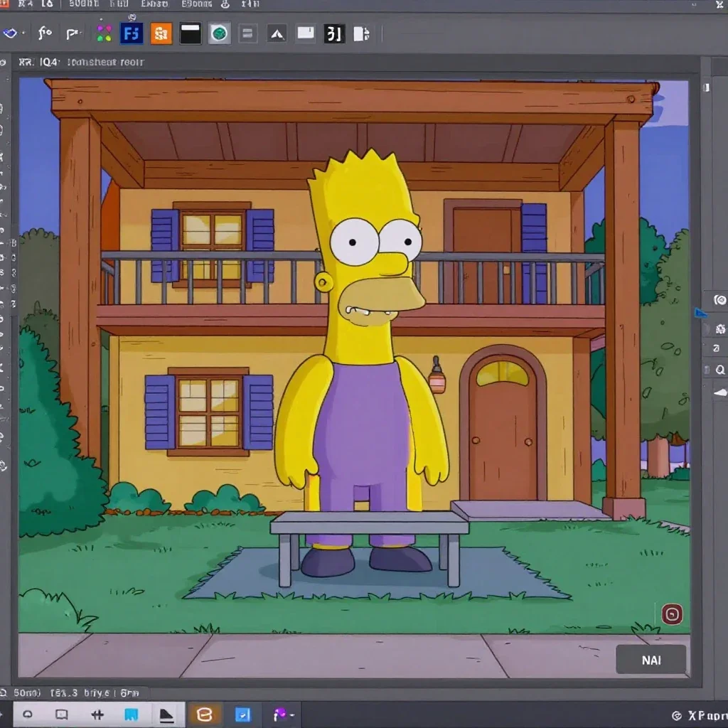
Task: Open the blue checkmark document icon
Action: 242,714
